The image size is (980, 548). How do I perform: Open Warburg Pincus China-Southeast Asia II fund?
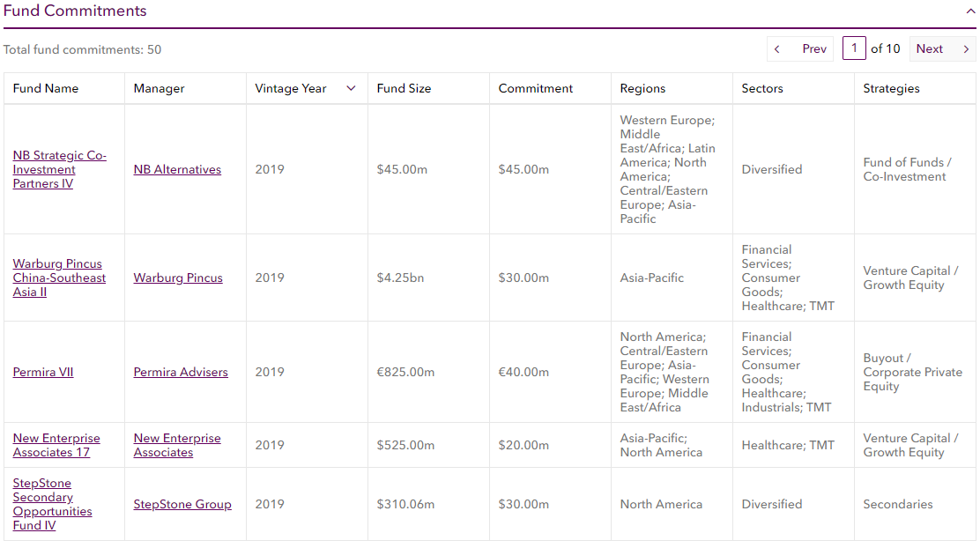[x=59, y=278]
